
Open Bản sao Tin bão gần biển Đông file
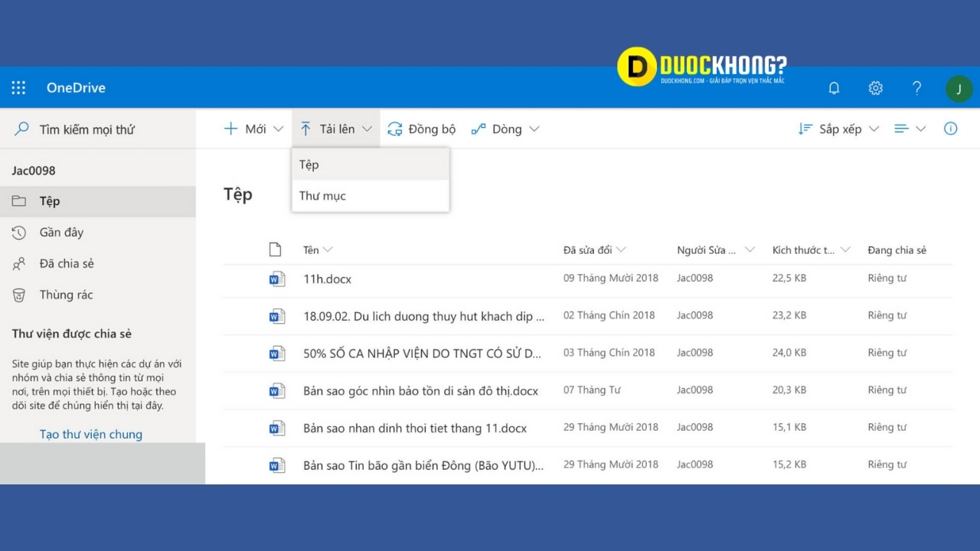tap(423, 465)
